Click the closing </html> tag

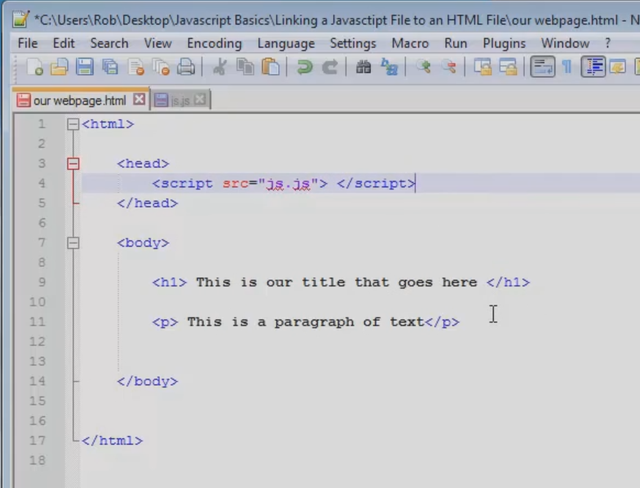112,441
